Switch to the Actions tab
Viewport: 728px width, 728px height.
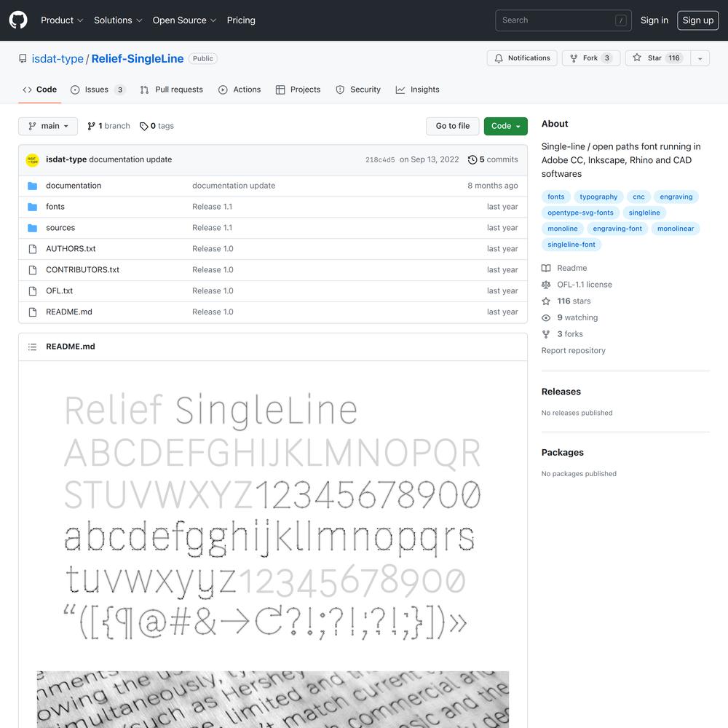pyautogui.click(x=240, y=90)
